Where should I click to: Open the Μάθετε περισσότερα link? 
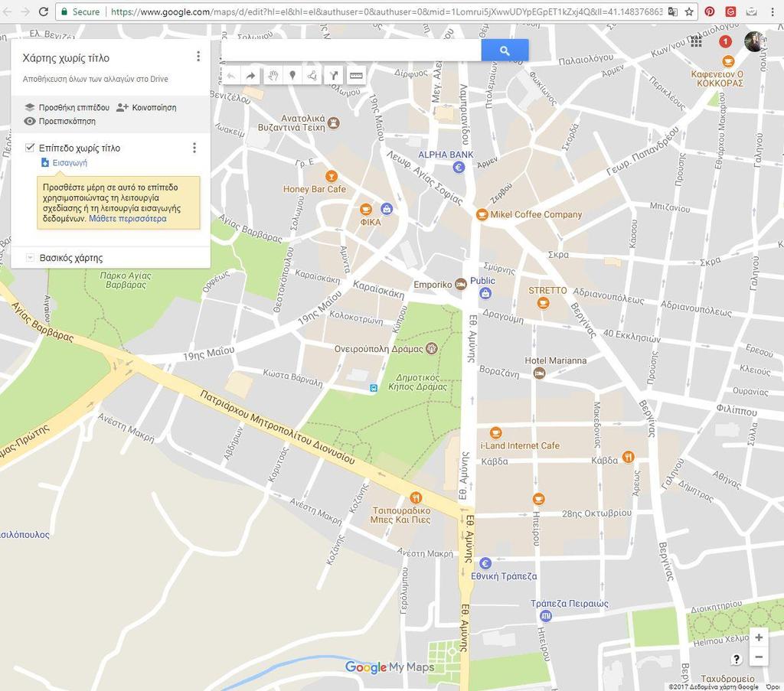pos(128,218)
